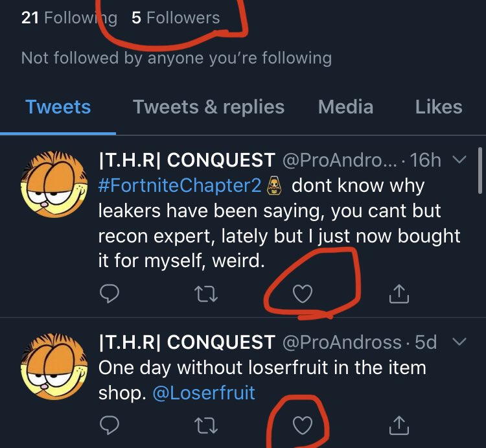
Task: Show the Likes tab
Action: (439, 107)
